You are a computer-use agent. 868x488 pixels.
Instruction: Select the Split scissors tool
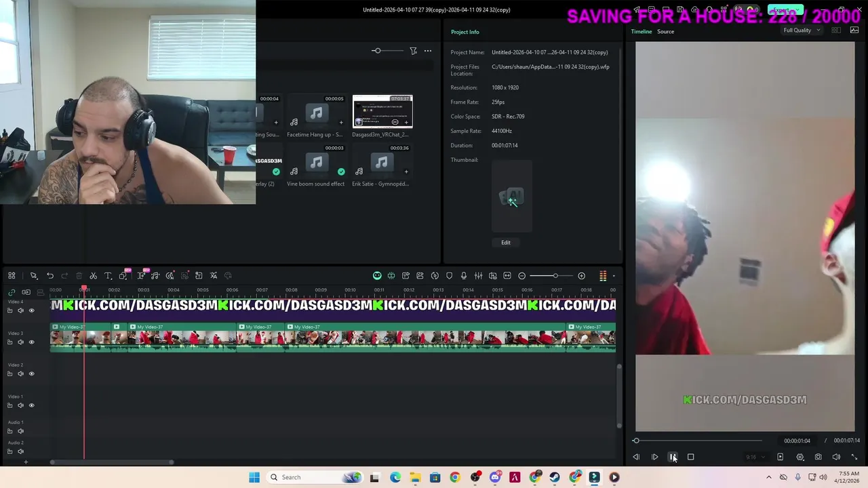(93, 276)
